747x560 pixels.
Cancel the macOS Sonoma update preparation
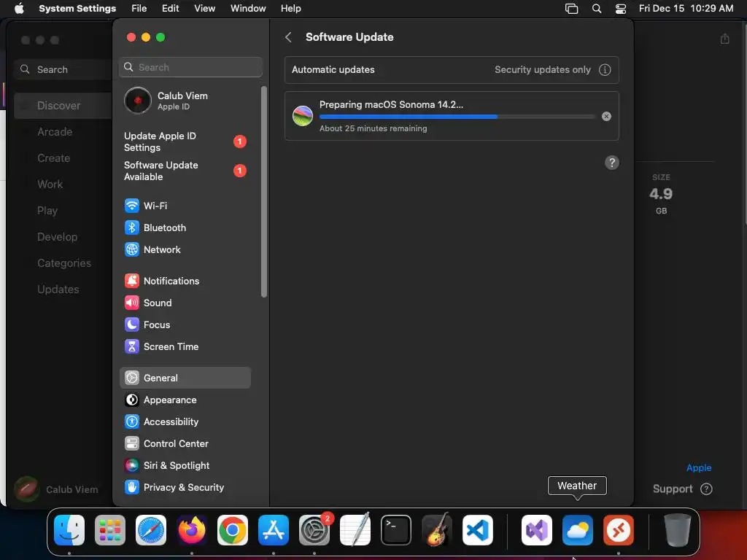(x=606, y=116)
